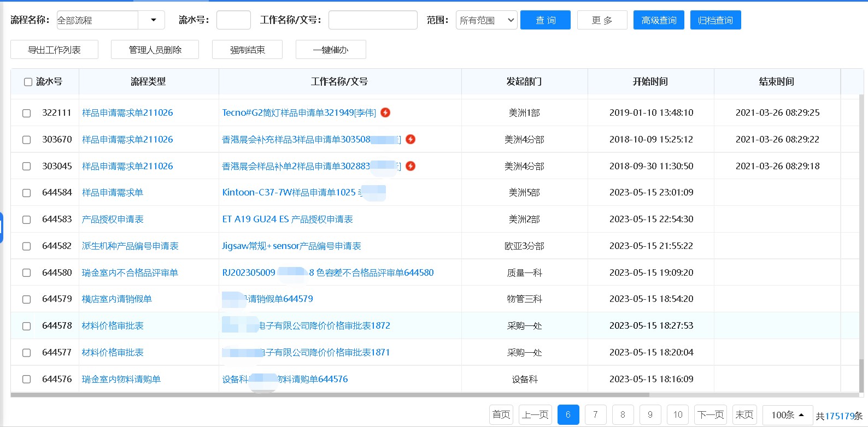Open 香港展会补充样品3样品申请单 link
The width and height of the screenshot is (868, 427).
click(x=312, y=139)
